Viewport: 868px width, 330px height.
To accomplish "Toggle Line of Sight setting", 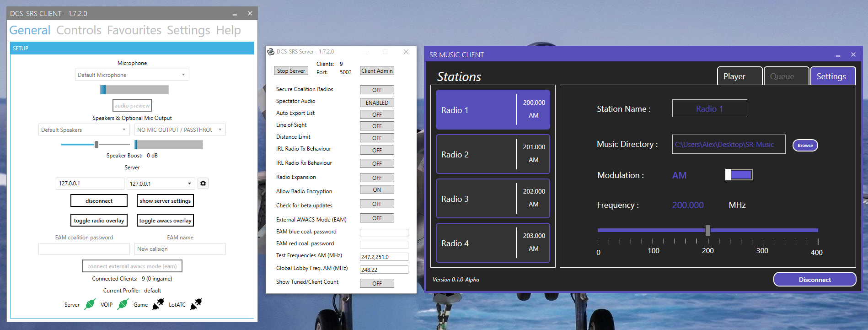I will (377, 126).
